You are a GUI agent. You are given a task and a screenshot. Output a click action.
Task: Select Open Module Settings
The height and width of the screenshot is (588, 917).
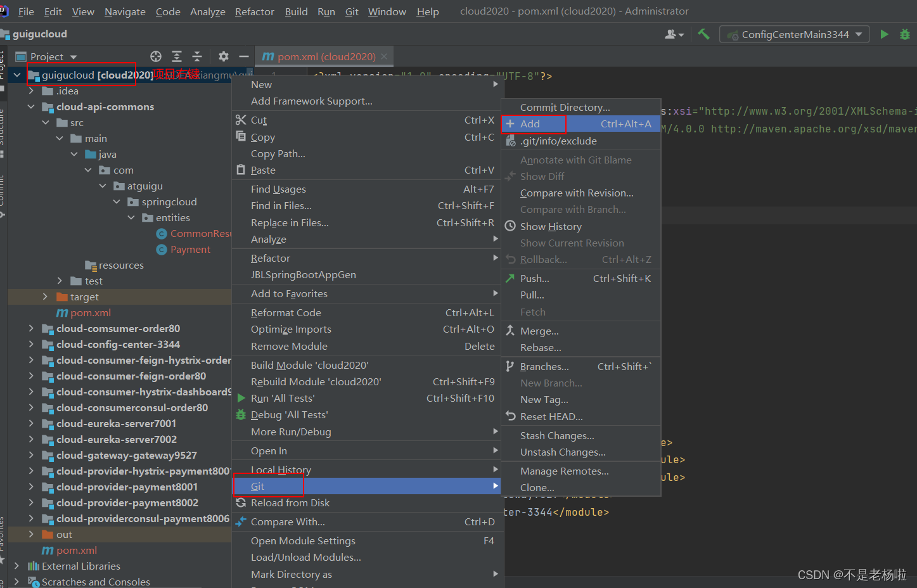point(368,540)
